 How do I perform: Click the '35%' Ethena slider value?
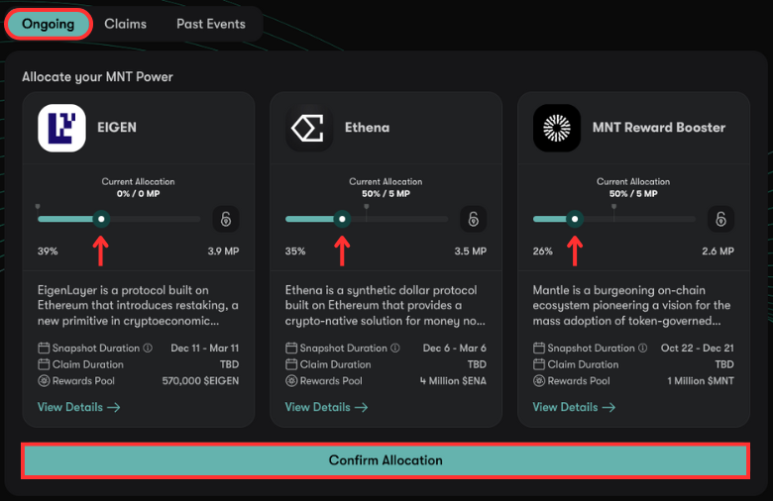[x=295, y=251]
